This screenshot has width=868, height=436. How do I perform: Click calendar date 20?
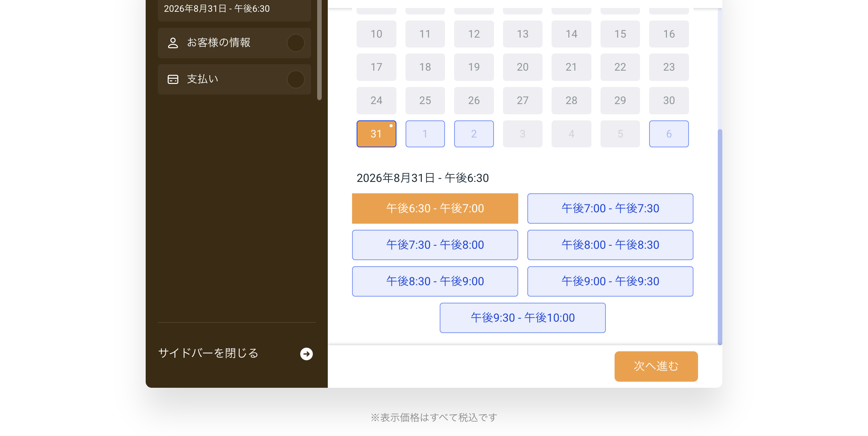[x=523, y=67]
